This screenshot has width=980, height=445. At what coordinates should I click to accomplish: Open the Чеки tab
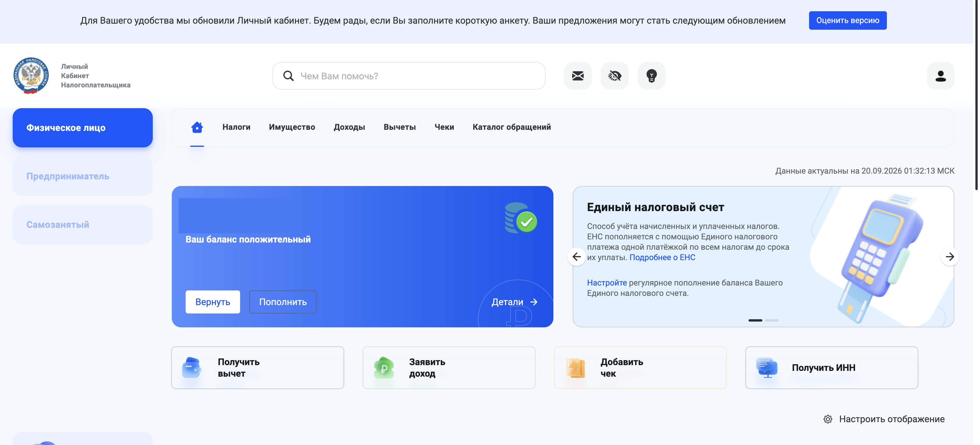[444, 127]
